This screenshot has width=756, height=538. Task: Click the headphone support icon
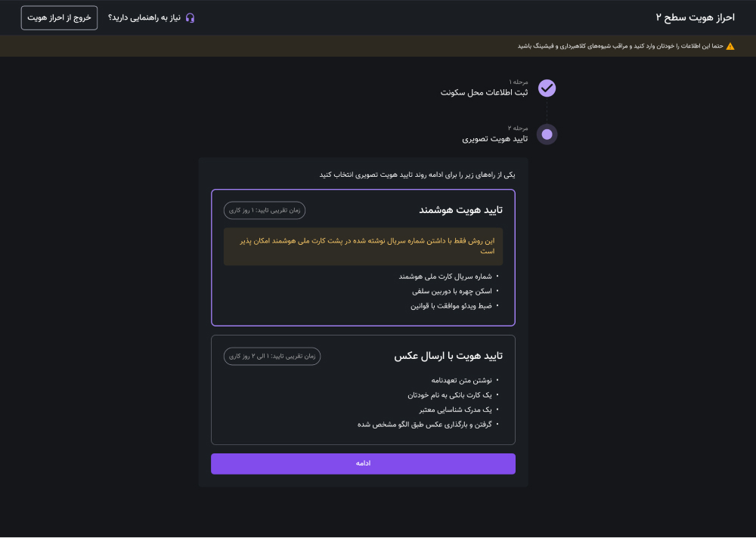click(190, 17)
